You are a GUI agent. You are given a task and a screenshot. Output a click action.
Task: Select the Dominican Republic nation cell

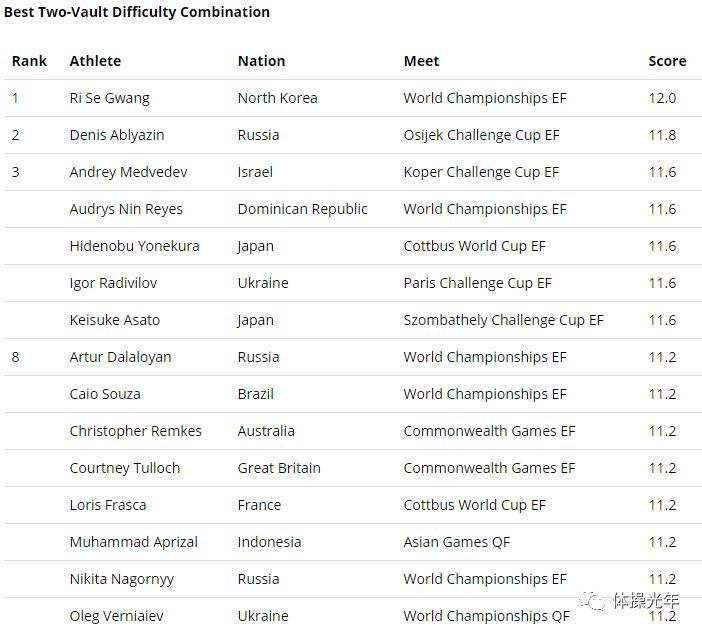tap(303, 209)
